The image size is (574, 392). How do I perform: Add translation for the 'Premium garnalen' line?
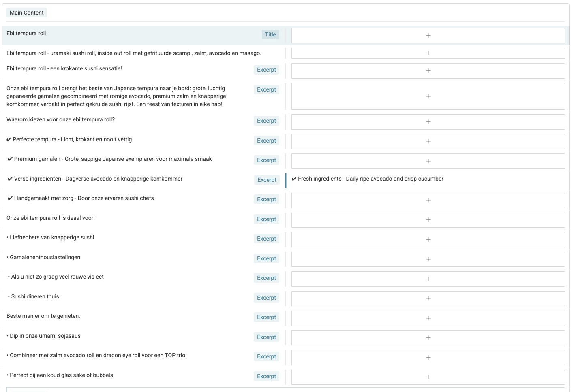pyautogui.click(x=428, y=161)
